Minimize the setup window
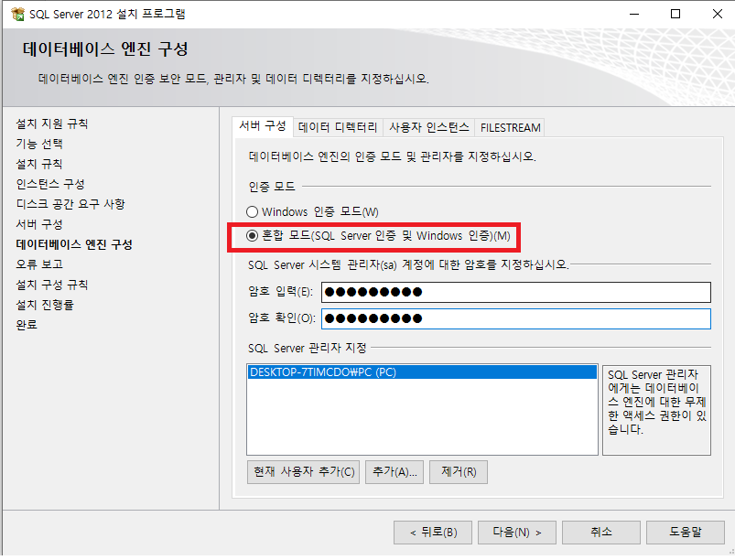Viewport: 735px width, 560px height. tap(634, 14)
